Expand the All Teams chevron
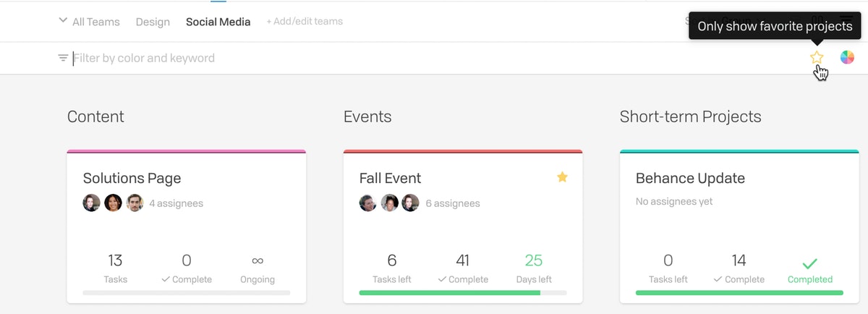Screen dimensions: 868x314 [63, 21]
